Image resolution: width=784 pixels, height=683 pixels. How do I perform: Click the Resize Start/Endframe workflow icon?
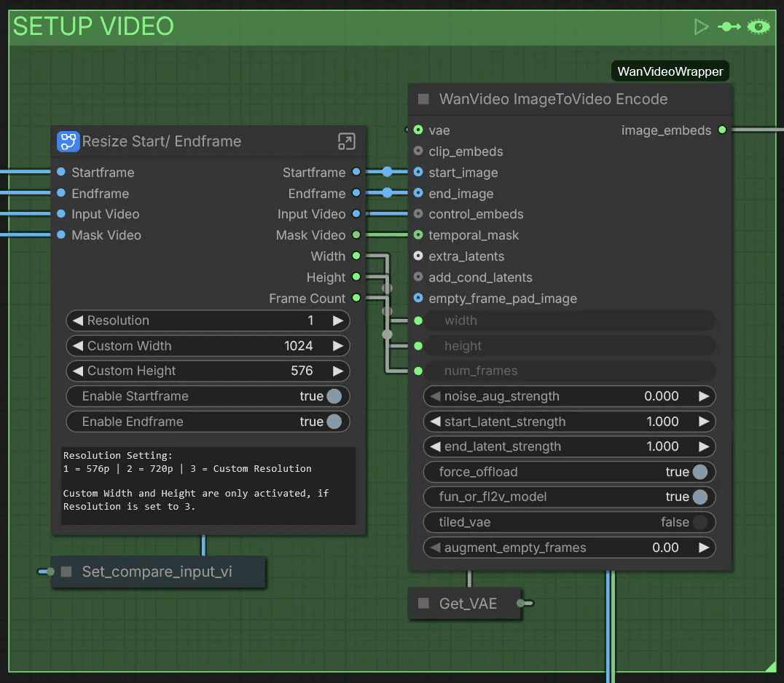(68, 141)
